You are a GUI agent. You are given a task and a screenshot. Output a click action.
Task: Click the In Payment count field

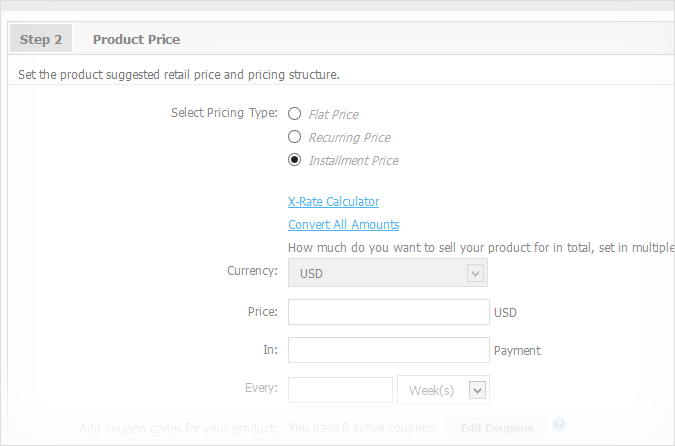(x=388, y=350)
